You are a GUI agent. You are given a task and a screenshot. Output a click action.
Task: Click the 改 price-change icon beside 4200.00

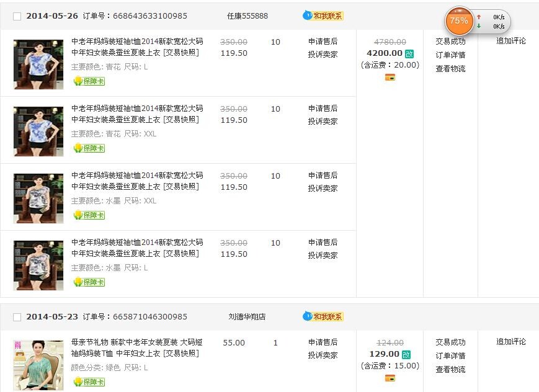(x=409, y=54)
